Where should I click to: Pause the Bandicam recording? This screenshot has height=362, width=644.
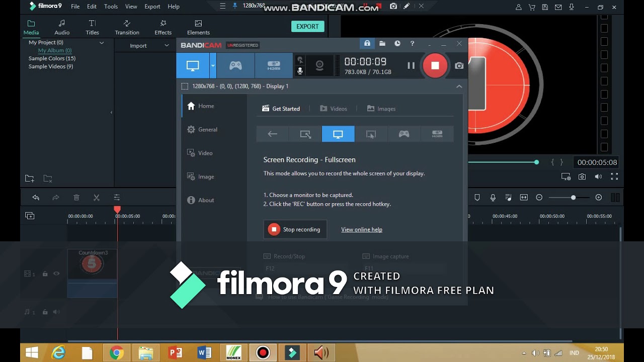(411, 65)
